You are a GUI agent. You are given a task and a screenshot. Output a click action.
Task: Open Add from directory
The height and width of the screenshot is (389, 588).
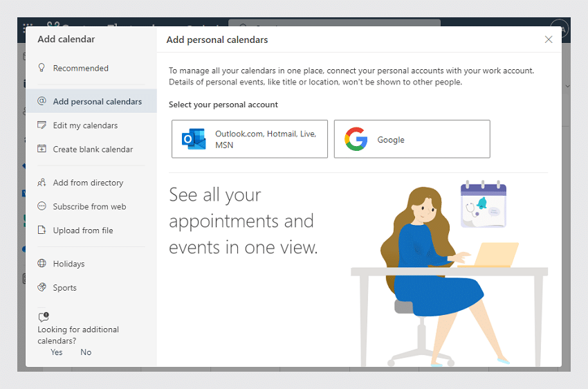91,183
